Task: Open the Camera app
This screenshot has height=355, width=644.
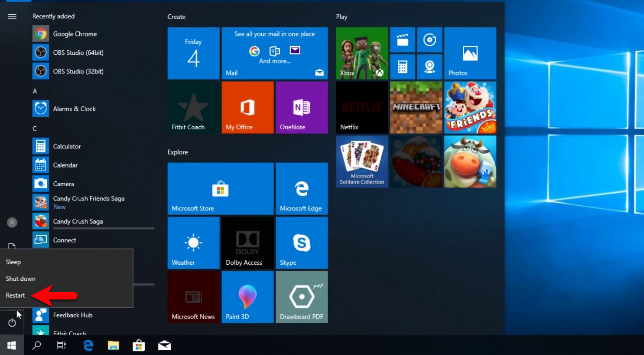Action: tap(93, 184)
